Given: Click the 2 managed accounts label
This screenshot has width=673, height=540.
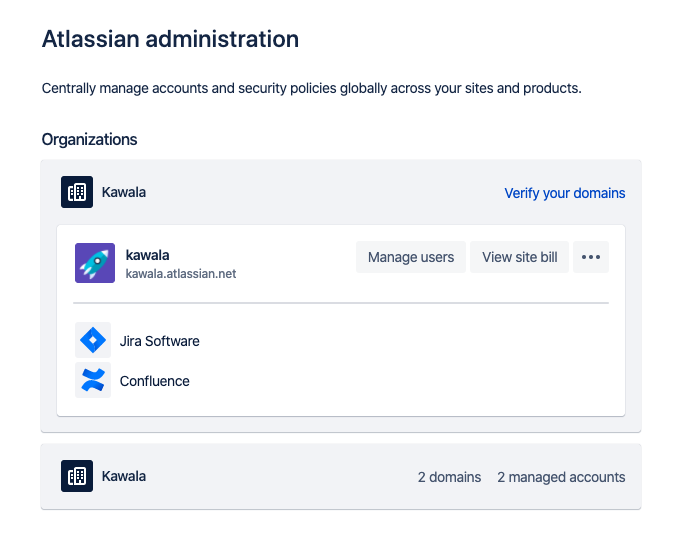Looking at the screenshot, I should [x=561, y=477].
